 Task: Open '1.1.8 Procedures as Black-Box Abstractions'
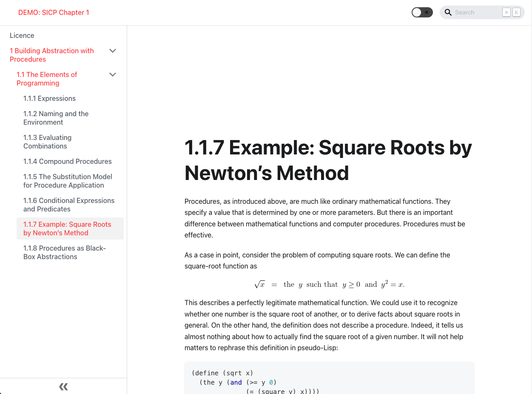click(64, 252)
